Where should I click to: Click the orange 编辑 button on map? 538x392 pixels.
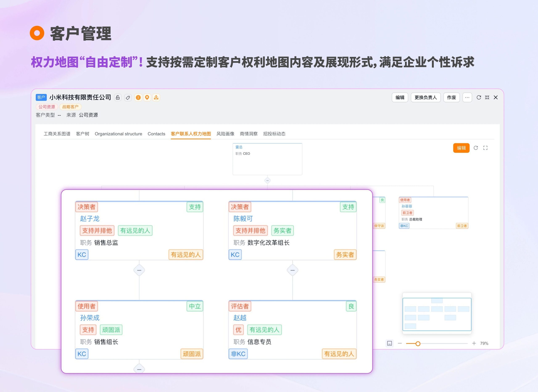click(461, 148)
